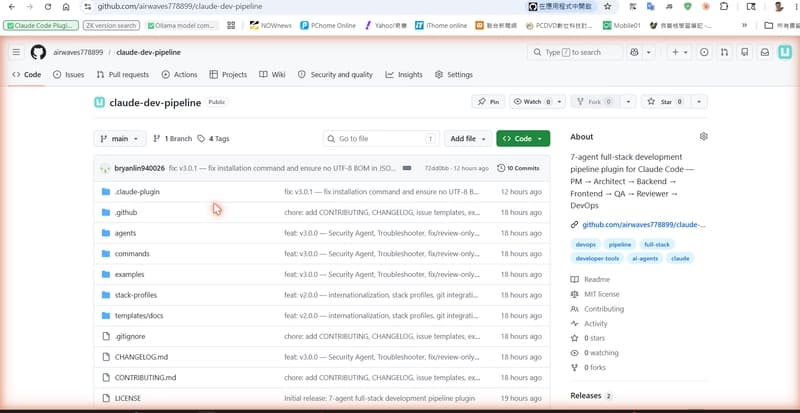Viewport: 800px width, 413px height.
Task: Click the browser reload icon
Action: tap(48, 7)
